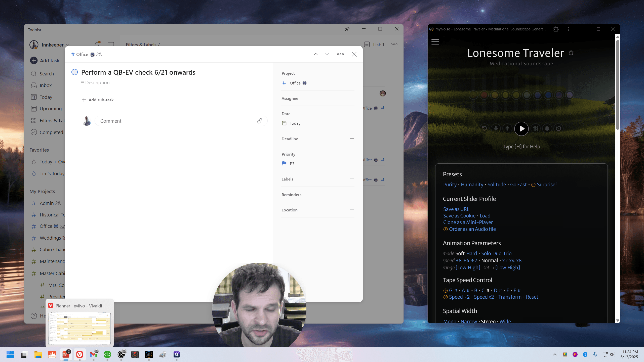This screenshot has height=362, width=644.
Task: Expand the Reminders field with its plus
Action: (x=352, y=194)
